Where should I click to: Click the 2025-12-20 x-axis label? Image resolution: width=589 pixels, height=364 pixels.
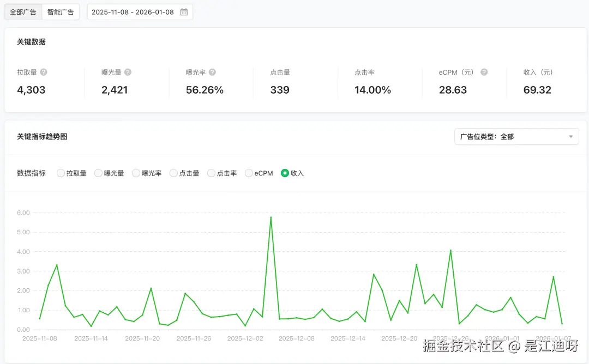[399, 338]
